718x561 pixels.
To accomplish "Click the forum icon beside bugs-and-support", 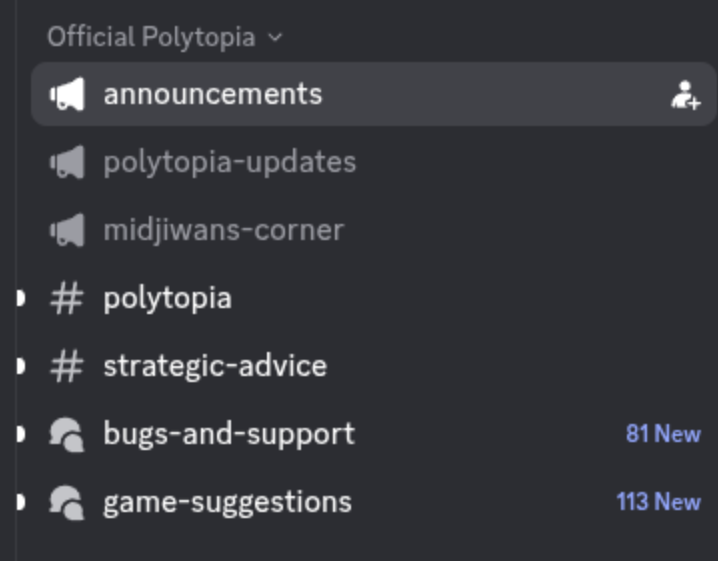I will (x=67, y=434).
